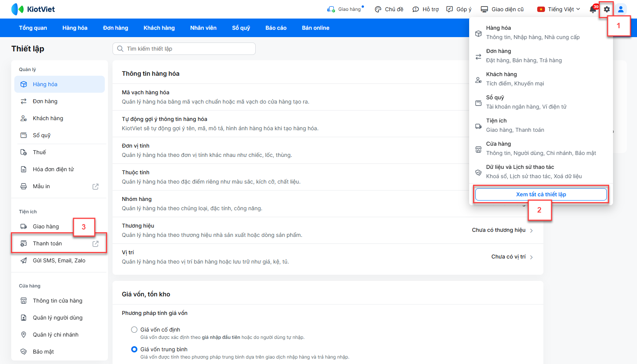
Task: Select Khách hàng person icon in sidebar
Action: (x=24, y=118)
